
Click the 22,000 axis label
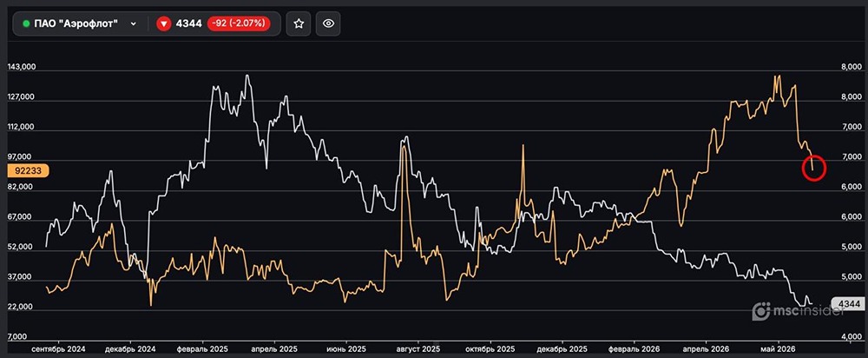21,307
